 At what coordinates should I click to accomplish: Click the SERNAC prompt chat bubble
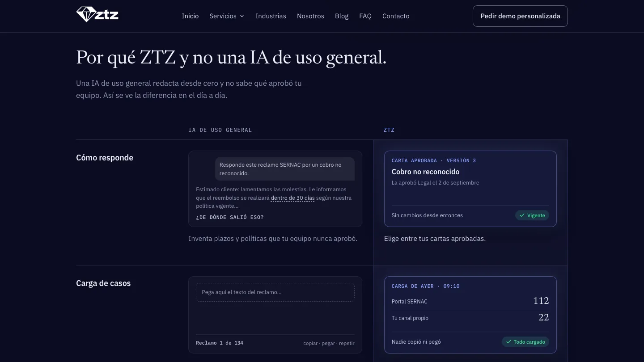coord(284,169)
